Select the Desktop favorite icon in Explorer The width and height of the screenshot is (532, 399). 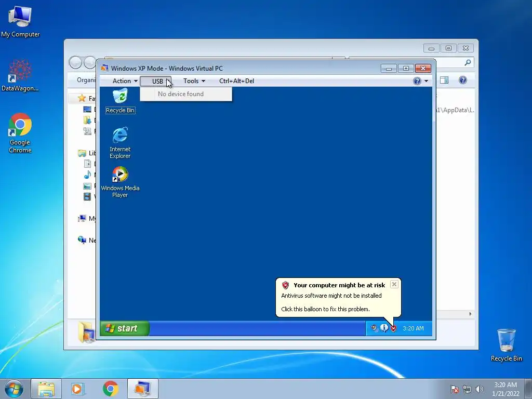[87, 109]
